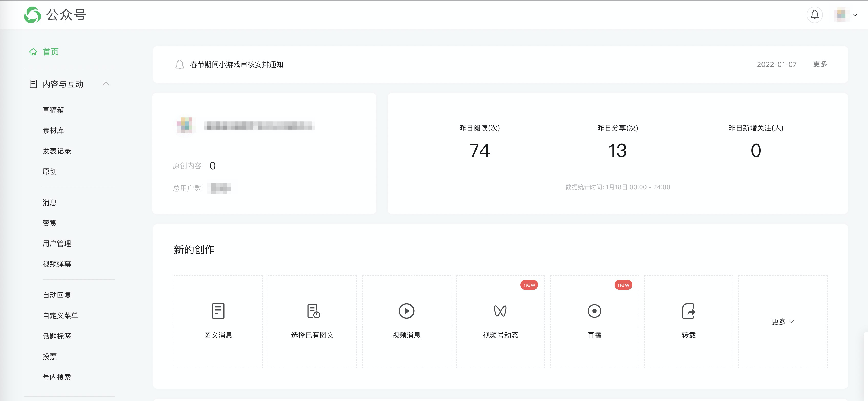
Task: Open the 视频号动态 butterfly icon
Action: 500,311
